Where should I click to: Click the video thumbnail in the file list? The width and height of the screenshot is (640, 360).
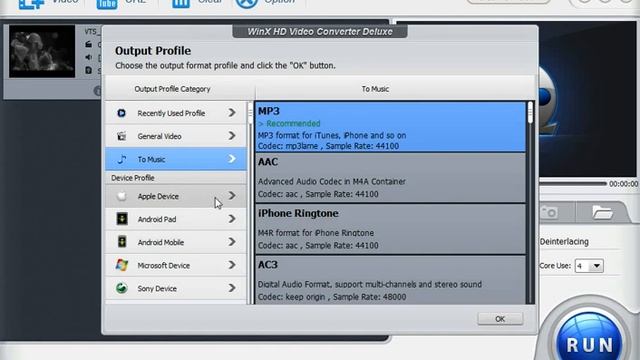(x=42, y=51)
